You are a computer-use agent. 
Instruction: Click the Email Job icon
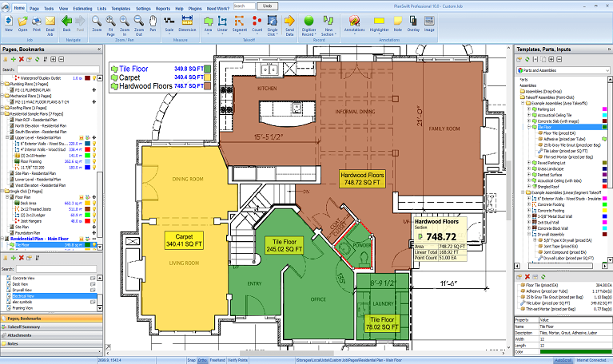[50, 26]
